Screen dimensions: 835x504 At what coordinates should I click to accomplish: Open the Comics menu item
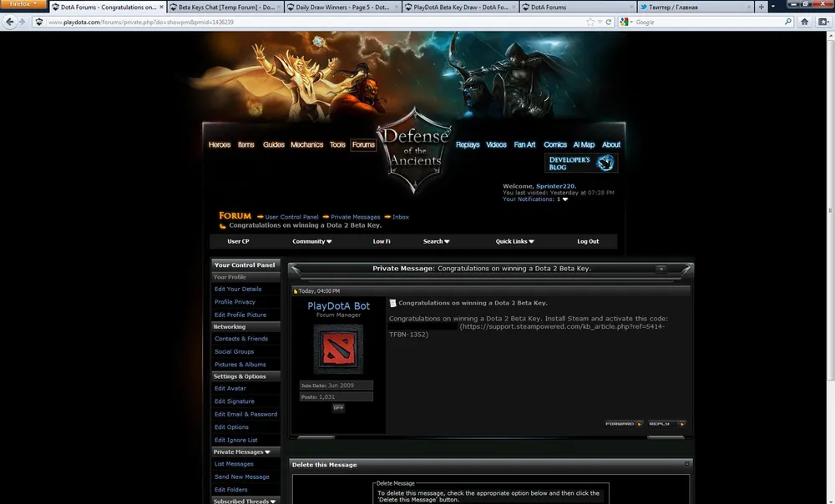pos(555,144)
